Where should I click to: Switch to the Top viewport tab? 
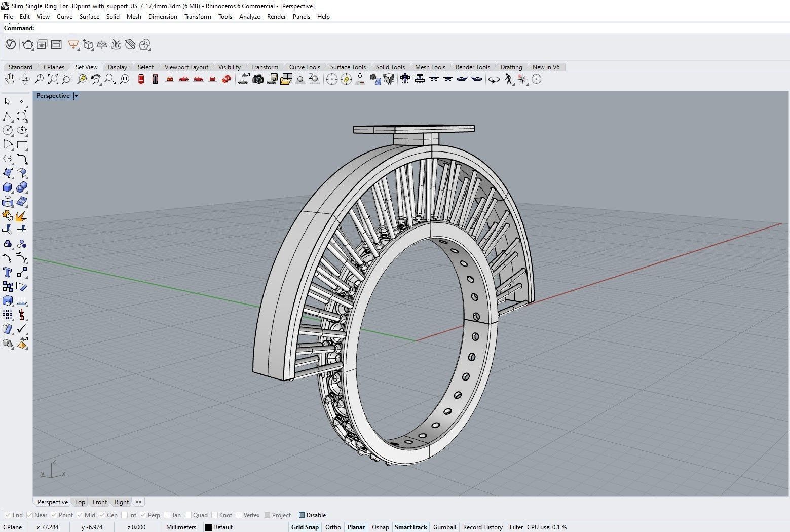[x=80, y=502]
